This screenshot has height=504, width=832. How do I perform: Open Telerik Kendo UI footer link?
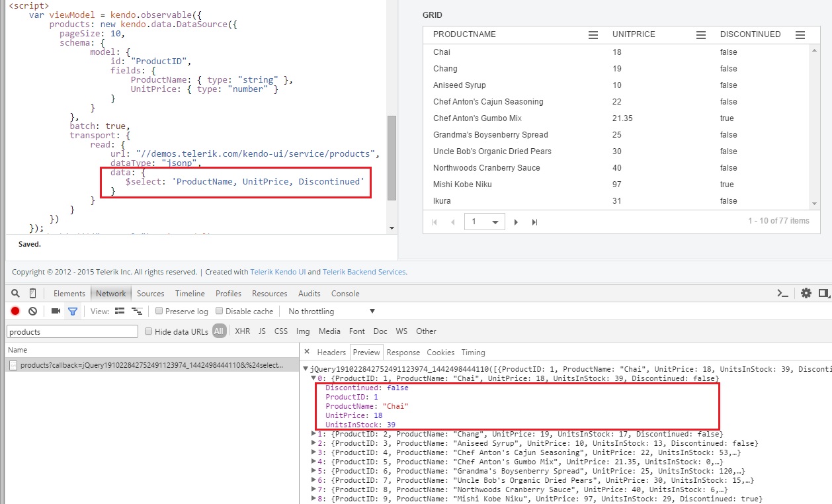tap(278, 272)
